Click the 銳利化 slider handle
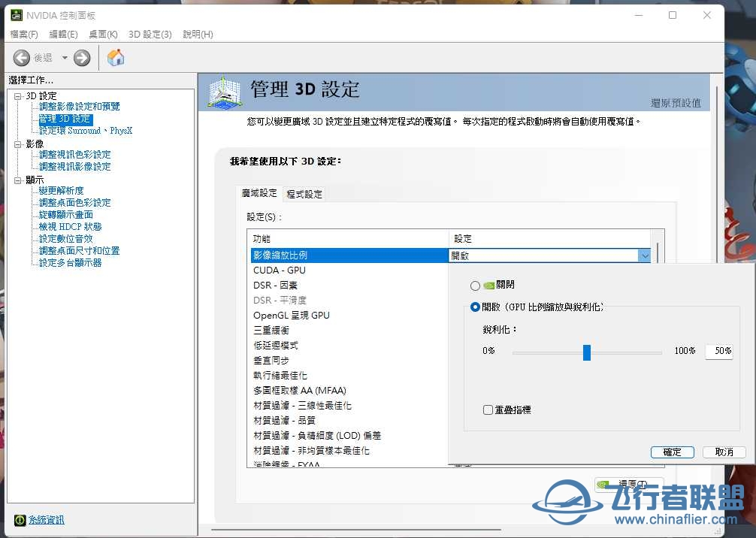Image resolution: width=756 pixels, height=538 pixels. 587,352
